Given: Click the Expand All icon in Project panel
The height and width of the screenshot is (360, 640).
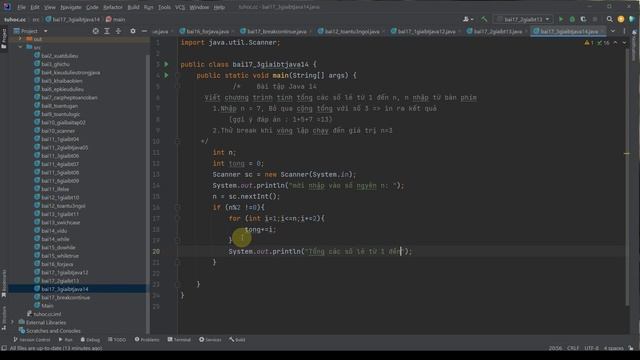Looking at the screenshot, I should coord(107,31).
